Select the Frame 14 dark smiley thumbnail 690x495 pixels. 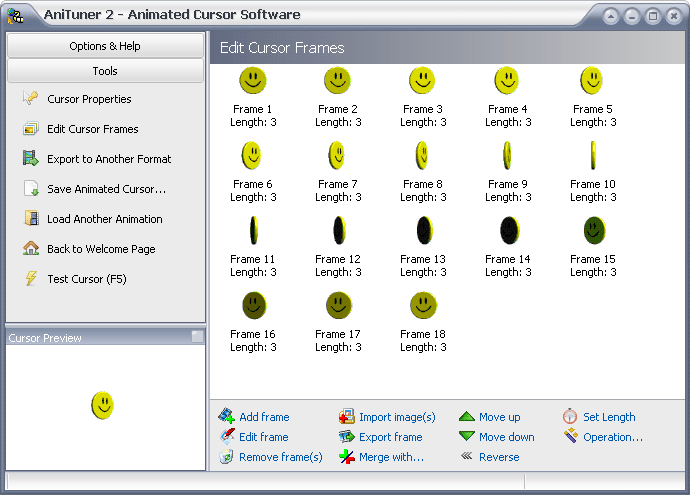(x=508, y=231)
